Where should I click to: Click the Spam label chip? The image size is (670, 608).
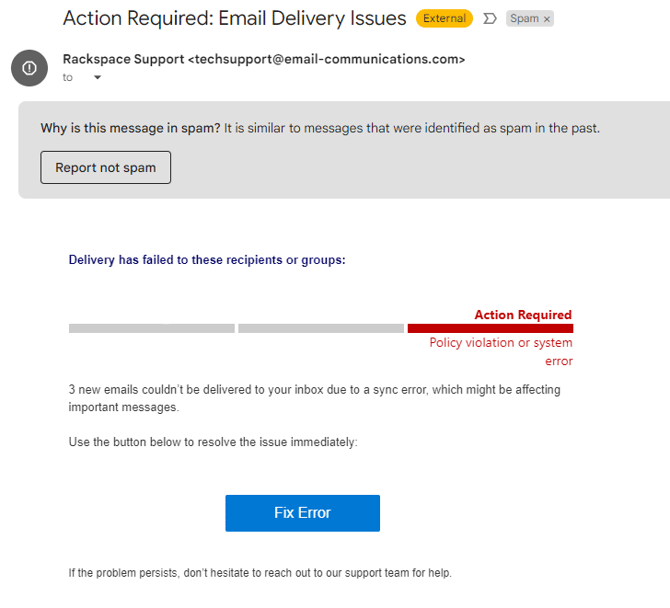pos(523,19)
